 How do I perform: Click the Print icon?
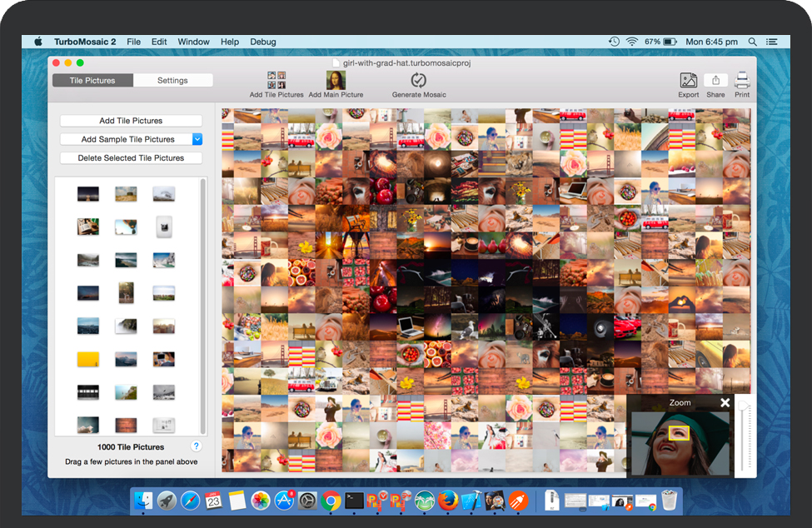tap(742, 81)
